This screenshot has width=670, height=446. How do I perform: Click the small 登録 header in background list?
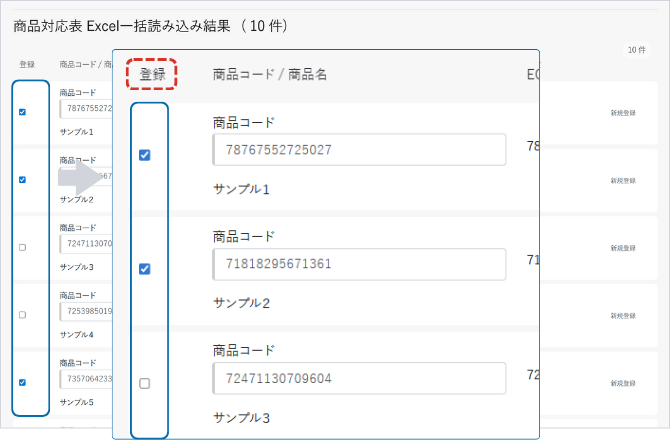tap(27, 64)
